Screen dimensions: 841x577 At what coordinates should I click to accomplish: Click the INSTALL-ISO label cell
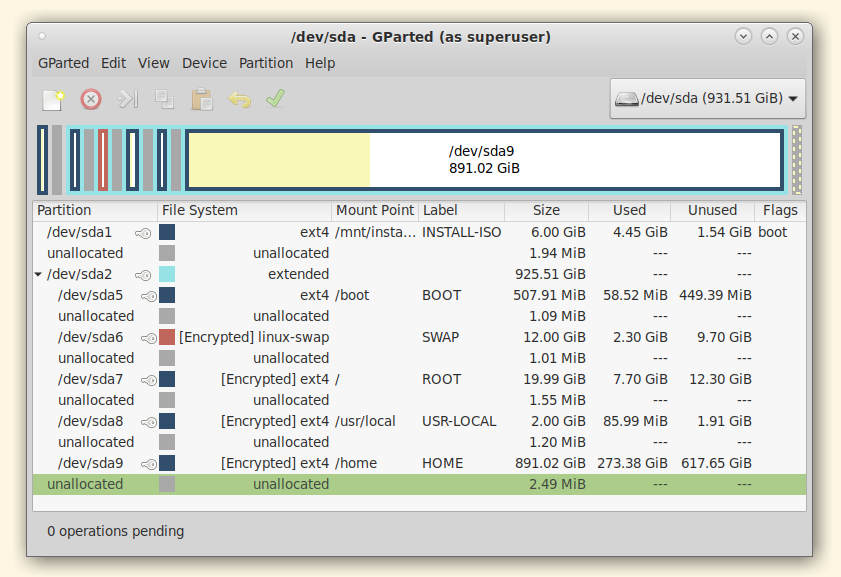coord(461,232)
